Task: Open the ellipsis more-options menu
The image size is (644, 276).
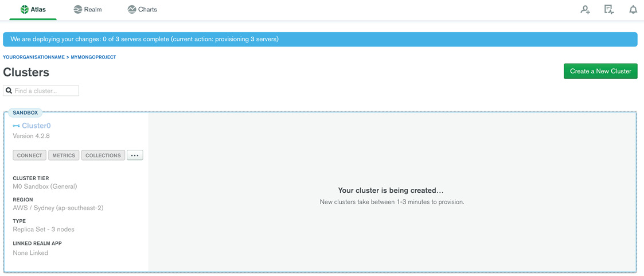Action: (x=135, y=156)
